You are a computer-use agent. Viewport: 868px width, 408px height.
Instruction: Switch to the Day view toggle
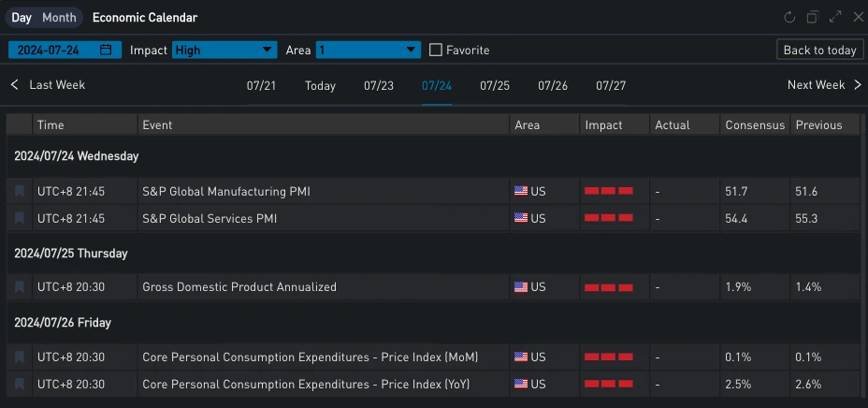pos(22,18)
